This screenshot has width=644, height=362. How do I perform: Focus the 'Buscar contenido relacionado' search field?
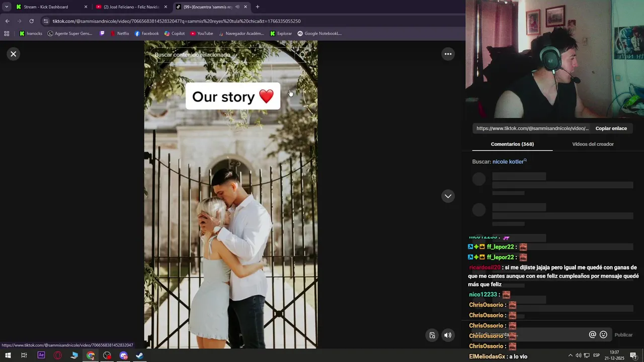click(x=221, y=55)
